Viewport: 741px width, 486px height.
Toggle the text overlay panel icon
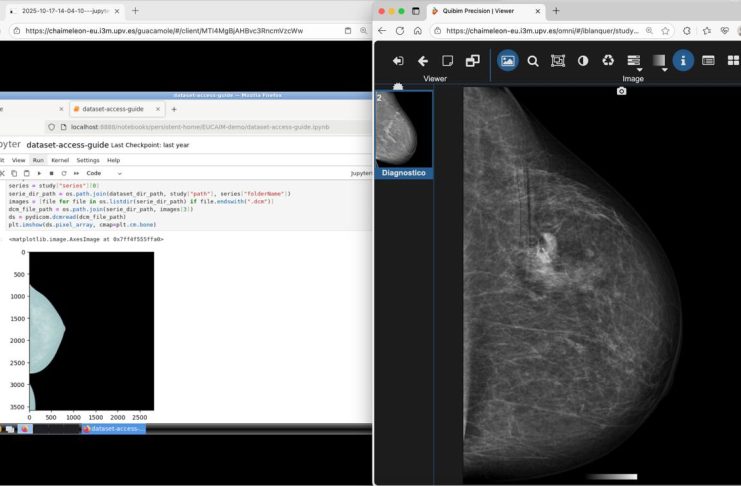click(x=708, y=61)
